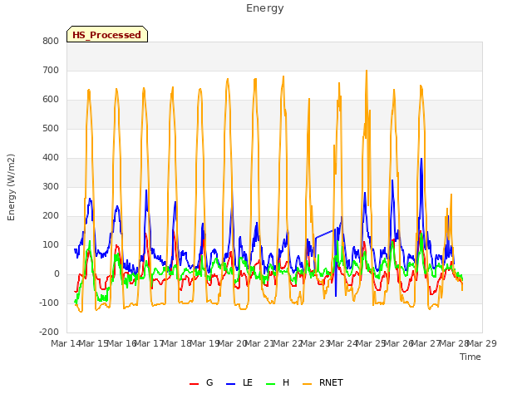Click the red G legend color marker
This screenshot has width=532, height=399.
[x=194, y=384]
